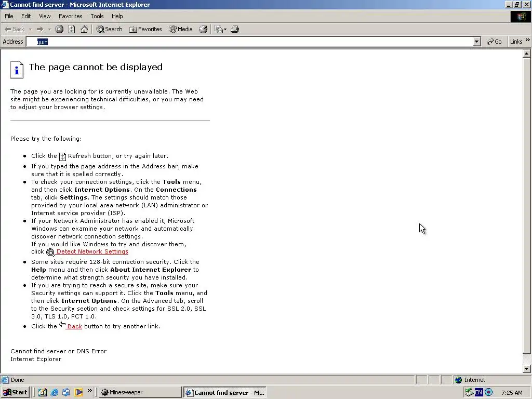Click the 'Please try the following:' text

click(x=46, y=139)
